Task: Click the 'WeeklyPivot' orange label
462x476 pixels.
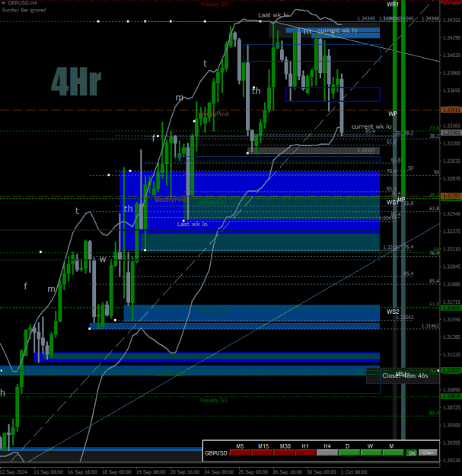Action: (x=214, y=113)
